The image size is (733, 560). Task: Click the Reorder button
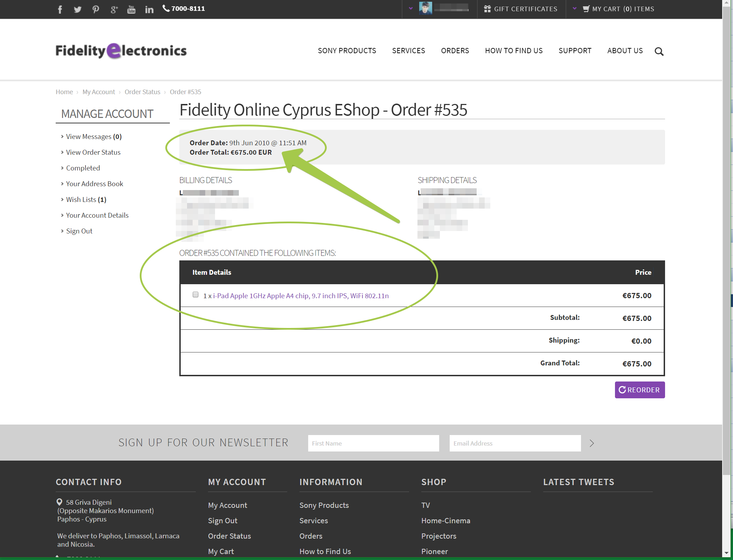point(640,390)
